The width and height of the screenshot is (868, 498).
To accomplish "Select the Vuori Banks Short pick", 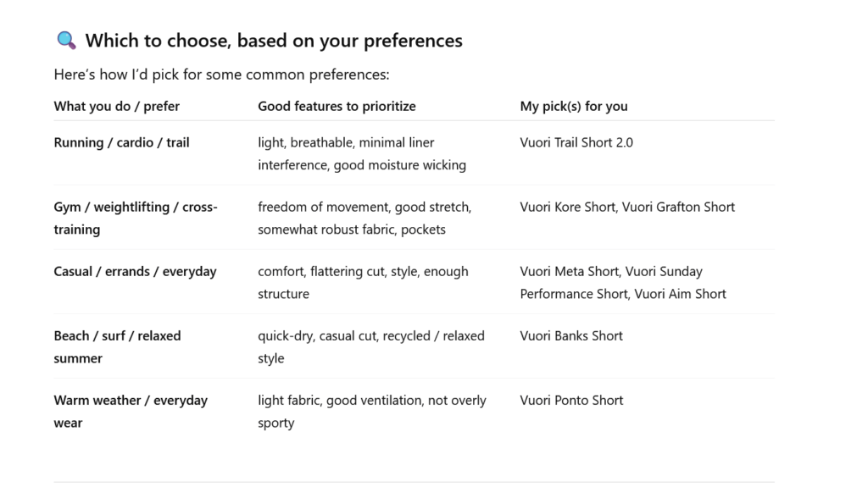I will (x=571, y=335).
